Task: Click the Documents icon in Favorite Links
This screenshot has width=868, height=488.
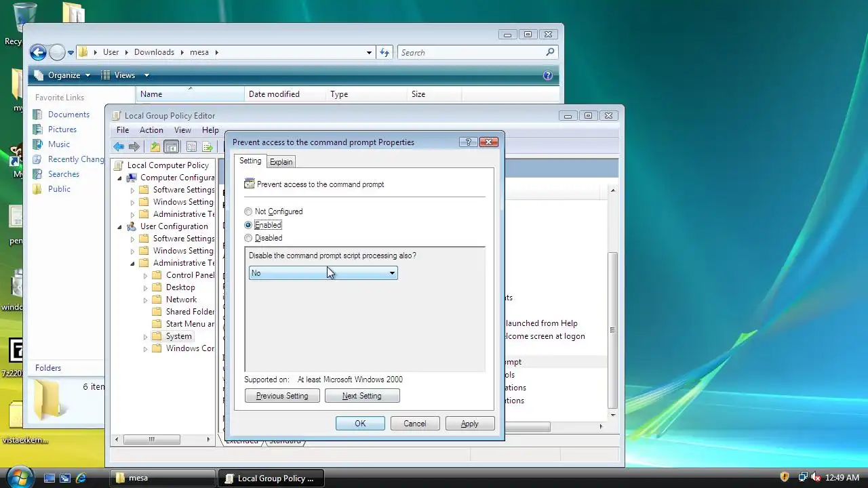Action: [38, 115]
